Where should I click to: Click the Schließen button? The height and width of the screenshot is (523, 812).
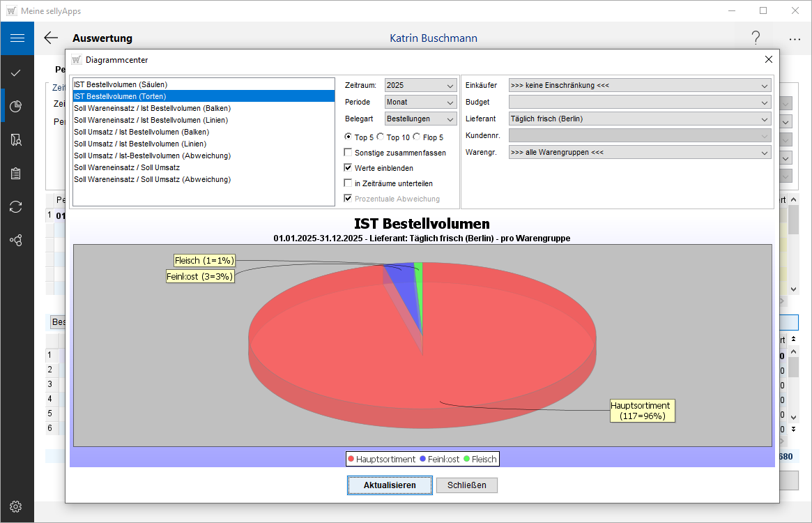point(466,485)
